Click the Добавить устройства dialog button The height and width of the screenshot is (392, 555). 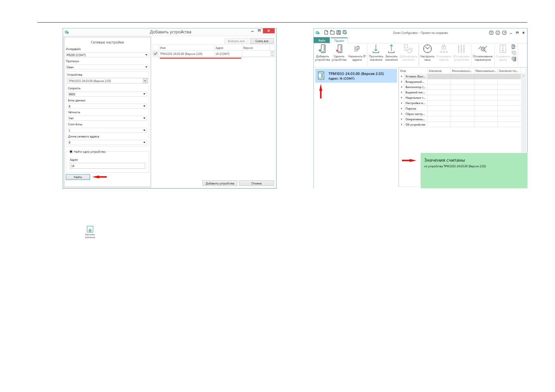point(220,184)
